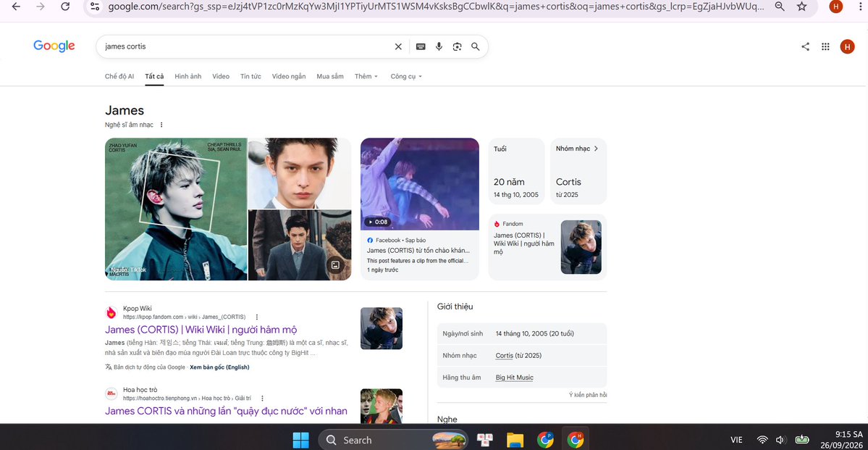Switch to Hình ảnh tab

pyautogui.click(x=187, y=77)
